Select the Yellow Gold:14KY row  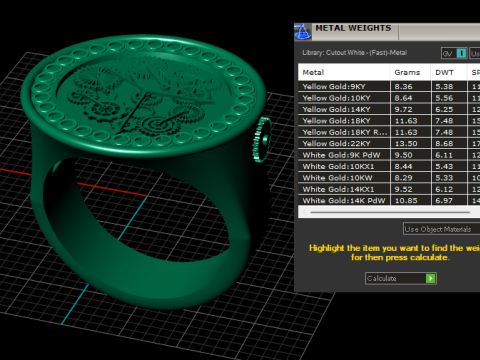[389, 109]
